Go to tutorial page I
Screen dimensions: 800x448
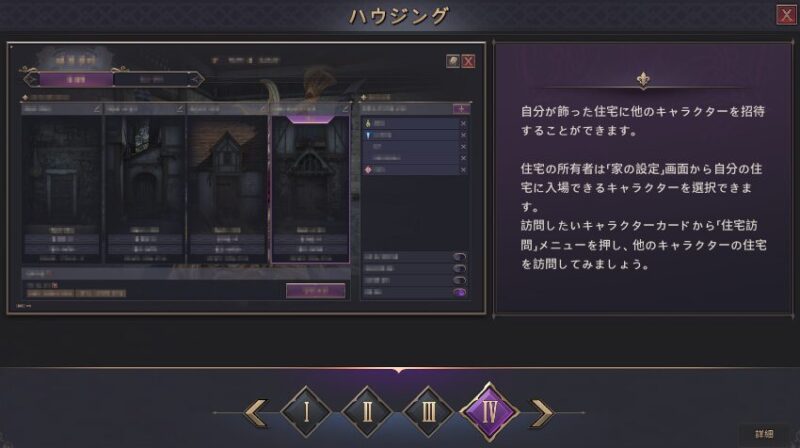306,412
